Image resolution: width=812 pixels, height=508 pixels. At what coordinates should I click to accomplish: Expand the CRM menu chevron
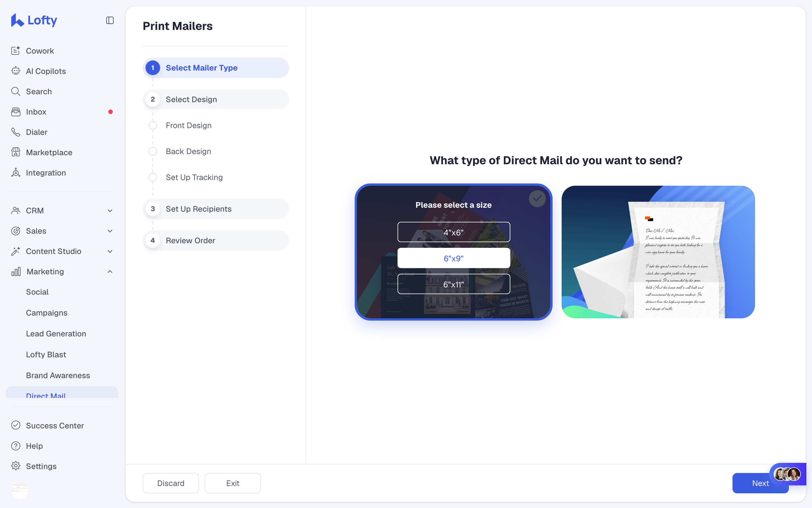pos(110,211)
